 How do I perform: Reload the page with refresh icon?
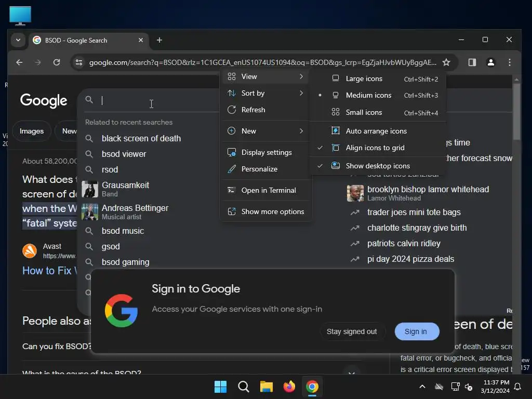(57, 62)
